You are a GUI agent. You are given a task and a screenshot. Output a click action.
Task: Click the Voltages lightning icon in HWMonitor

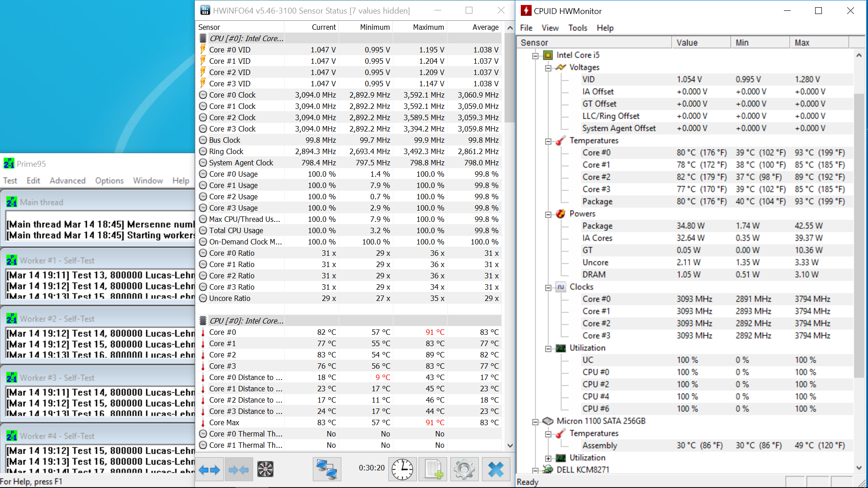561,67
